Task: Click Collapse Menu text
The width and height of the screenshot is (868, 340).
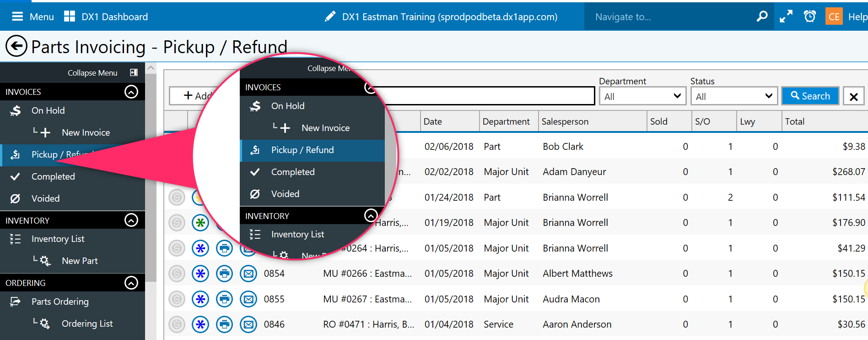Action: [x=92, y=73]
